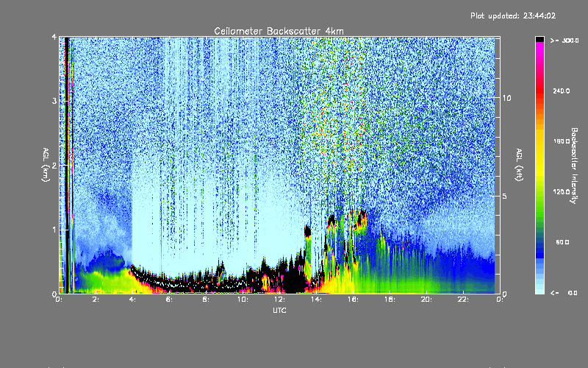Click the "AGL (kft)" right axis label

click(520, 165)
